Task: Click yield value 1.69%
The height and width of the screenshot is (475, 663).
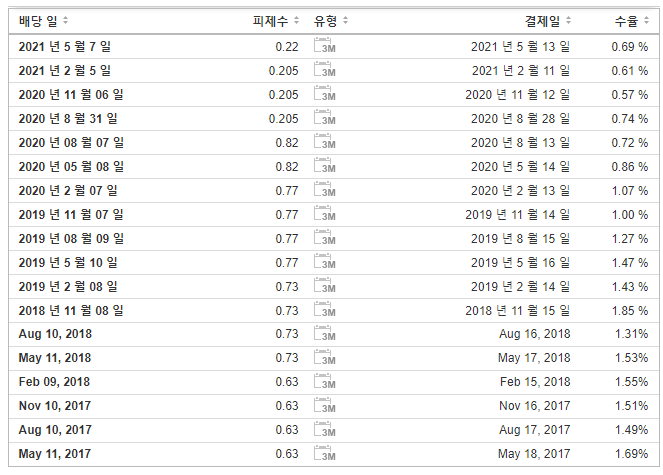Action: [x=631, y=455]
